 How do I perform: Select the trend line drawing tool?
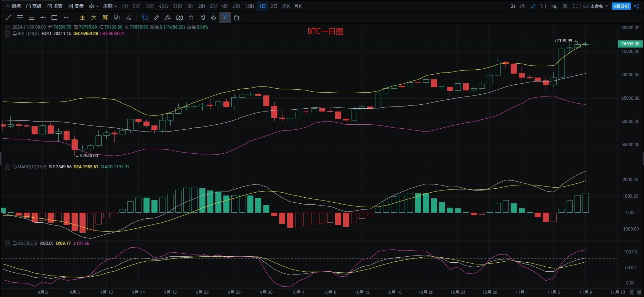coord(9,18)
